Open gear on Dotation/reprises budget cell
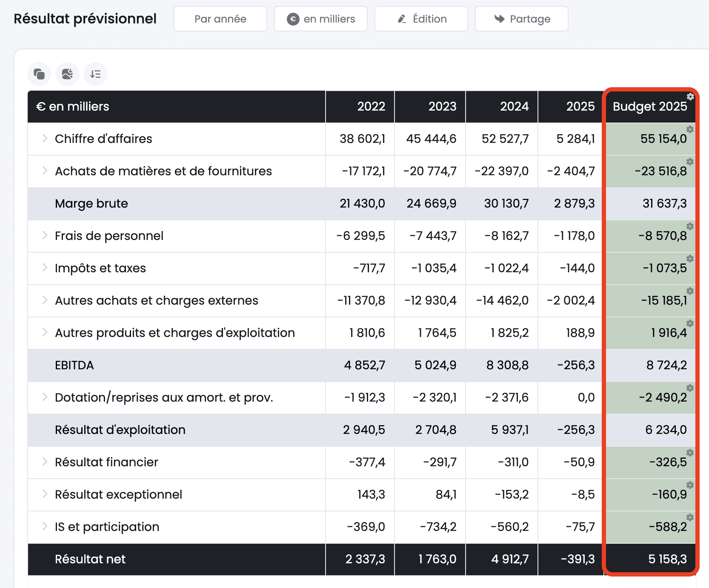This screenshot has width=709, height=588. pyautogui.click(x=690, y=388)
